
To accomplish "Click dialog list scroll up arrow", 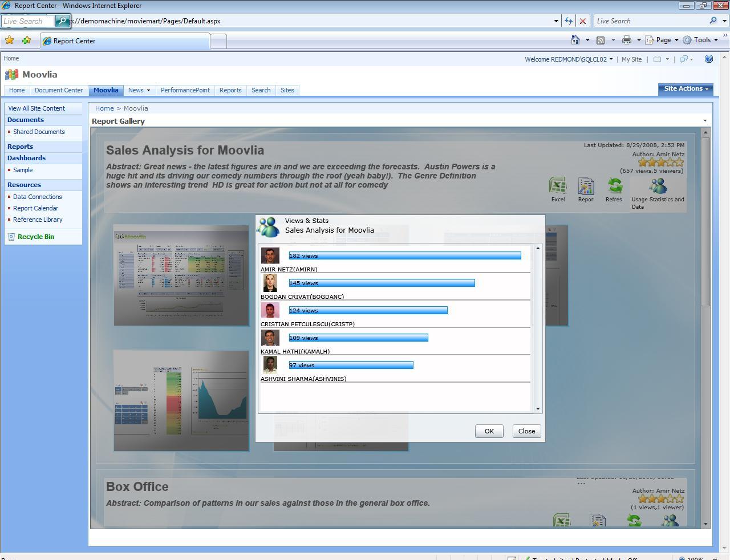I will (537, 248).
